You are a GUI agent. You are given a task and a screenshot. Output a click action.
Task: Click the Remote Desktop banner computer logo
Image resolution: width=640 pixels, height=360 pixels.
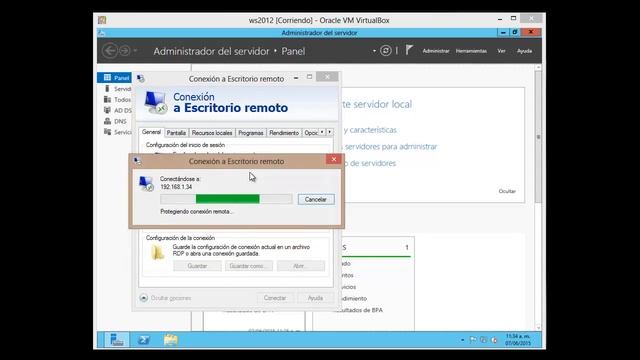pyautogui.click(x=156, y=102)
